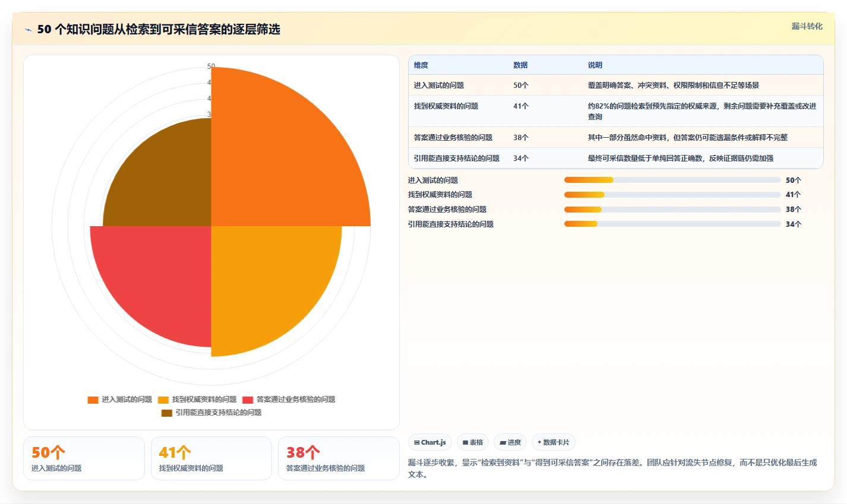Toggle yellow legend swatch 找到权威资料的问题
The width and height of the screenshot is (847, 504).
[163, 400]
